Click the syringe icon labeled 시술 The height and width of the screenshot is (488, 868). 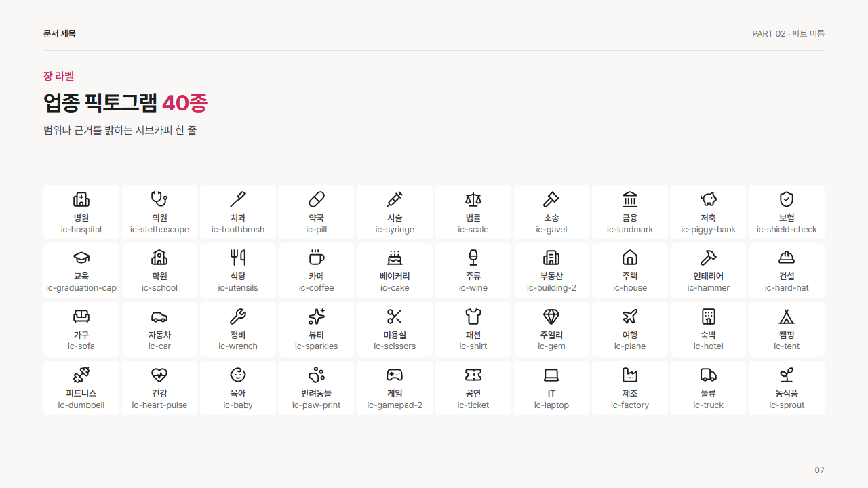[x=395, y=199]
